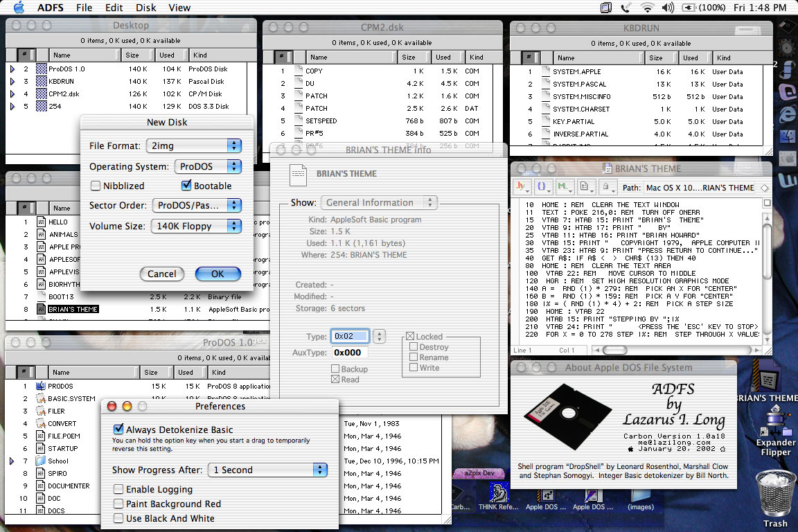
Task: Check Use Black And White
Action: pos(118,518)
